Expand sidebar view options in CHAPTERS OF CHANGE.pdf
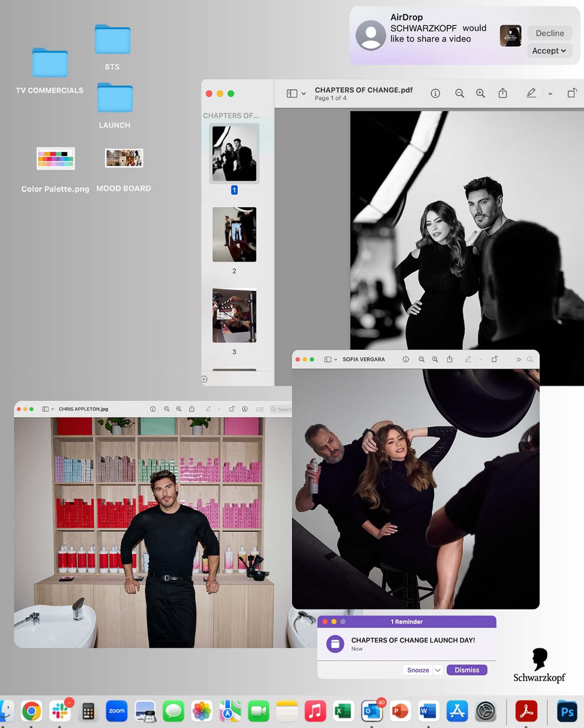Screen dimensions: 584x728 pos(304,93)
